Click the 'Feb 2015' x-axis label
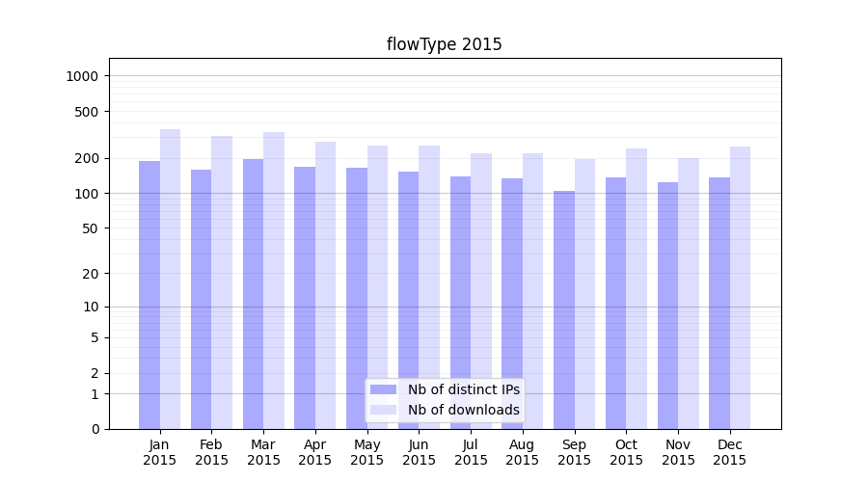The height and width of the screenshot is (482, 868). 211,452
